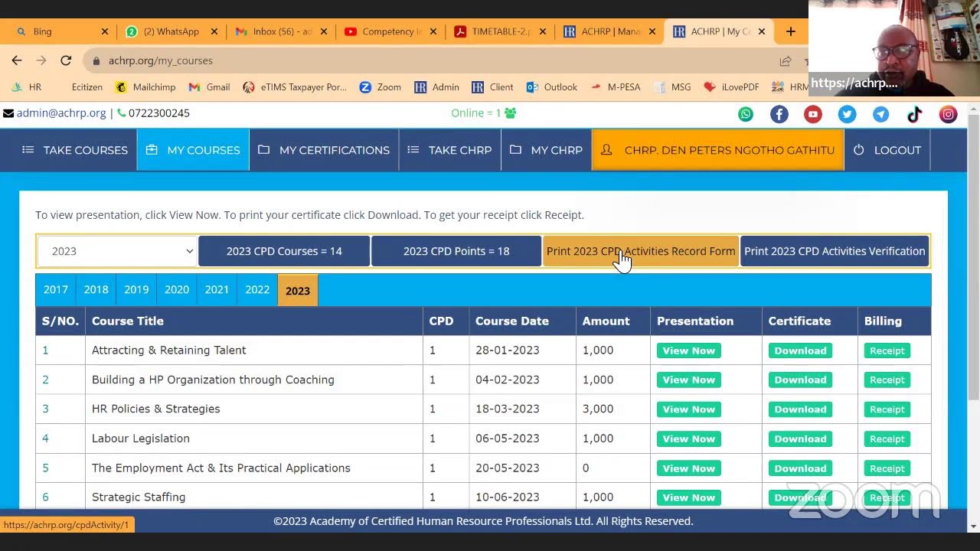Open the Twitter social icon
The image size is (980, 551).
847,114
